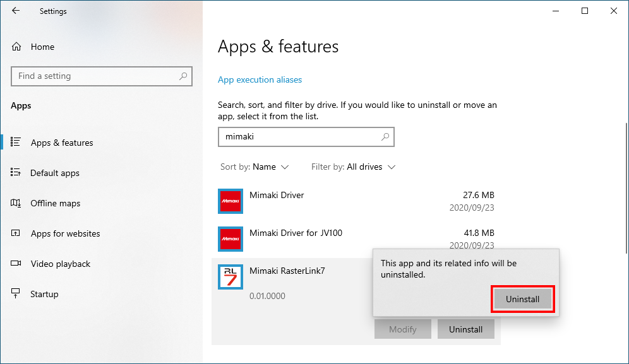Viewport: 629px width, 364px height.
Task: Confirm uninstall in the popup dialog
Action: click(x=522, y=298)
